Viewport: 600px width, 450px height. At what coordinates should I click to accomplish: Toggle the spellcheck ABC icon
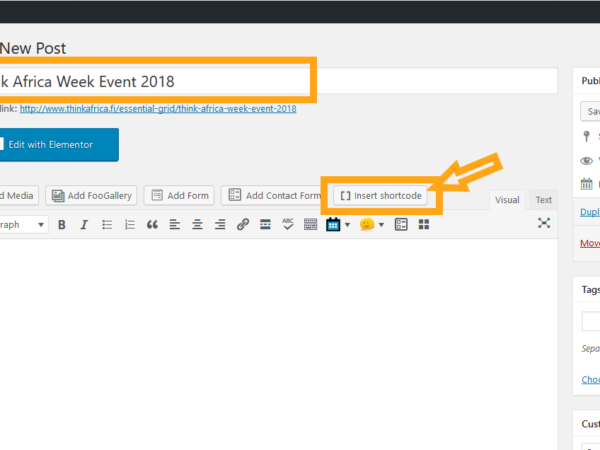(288, 224)
